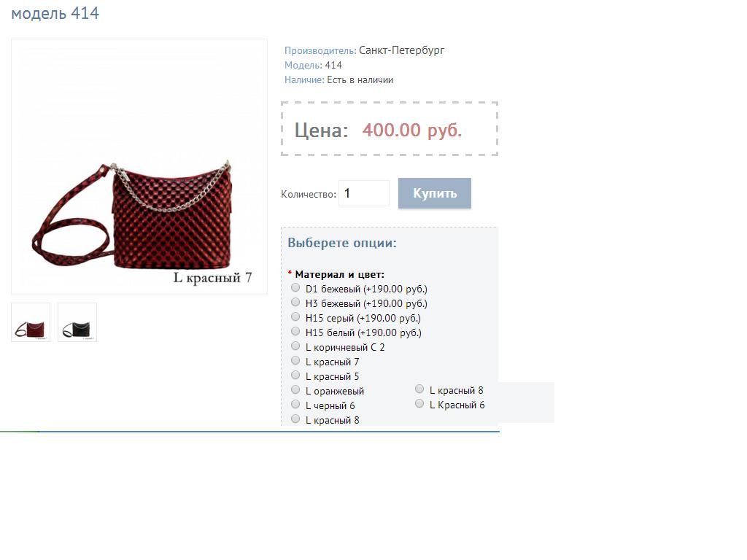
Task: Open the main red bag product photo
Action: point(139,167)
